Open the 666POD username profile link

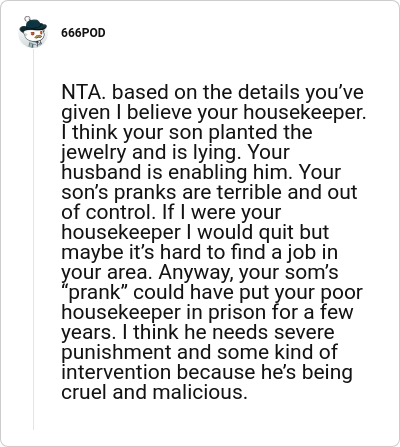coord(83,33)
